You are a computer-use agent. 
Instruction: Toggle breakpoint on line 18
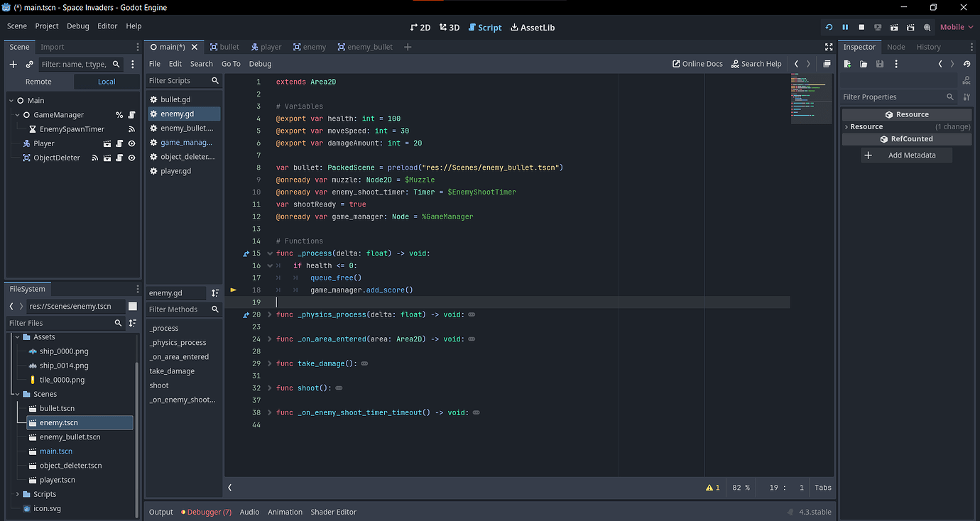point(234,290)
